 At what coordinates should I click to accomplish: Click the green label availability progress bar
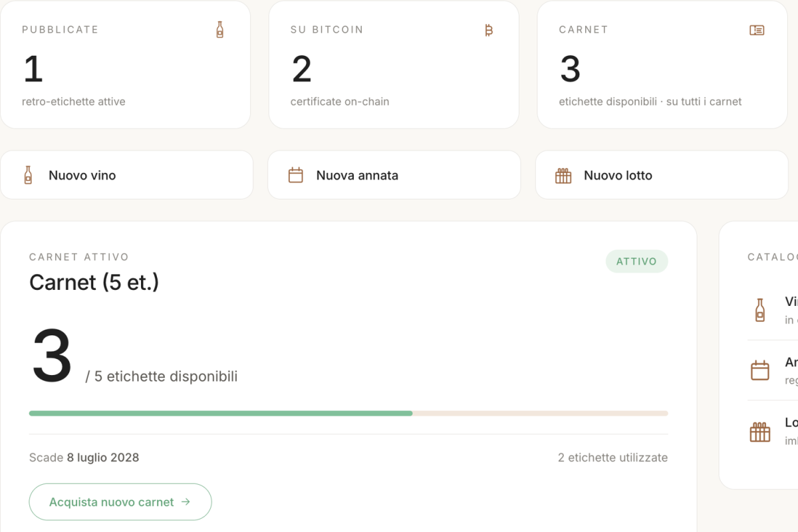click(x=221, y=414)
